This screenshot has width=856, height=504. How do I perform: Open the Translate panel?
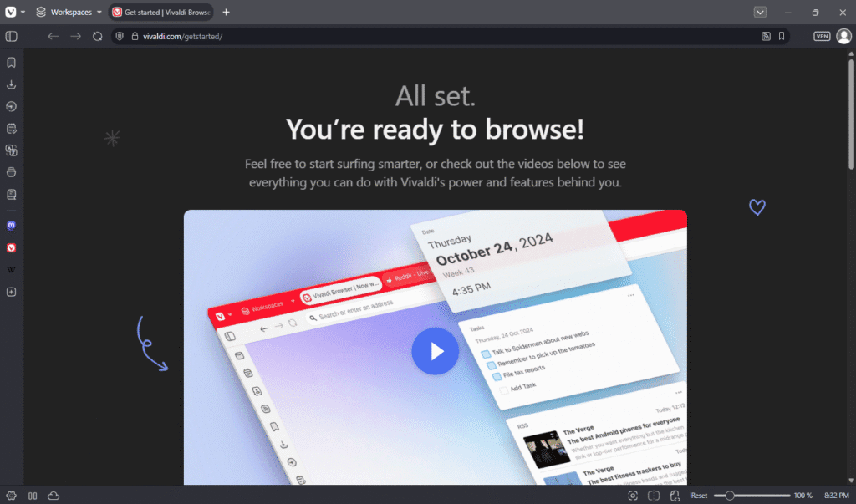coord(11,150)
